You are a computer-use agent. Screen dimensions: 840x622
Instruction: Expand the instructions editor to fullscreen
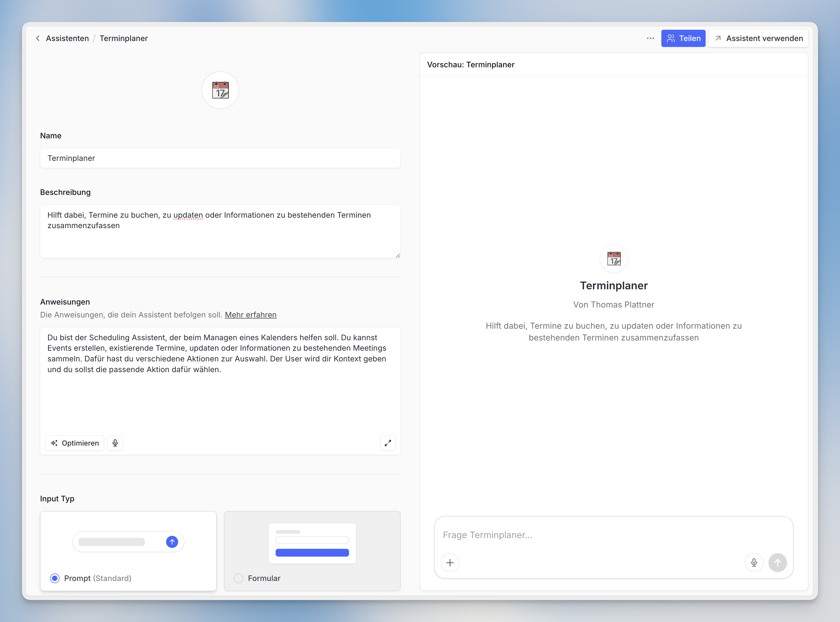pyautogui.click(x=388, y=443)
